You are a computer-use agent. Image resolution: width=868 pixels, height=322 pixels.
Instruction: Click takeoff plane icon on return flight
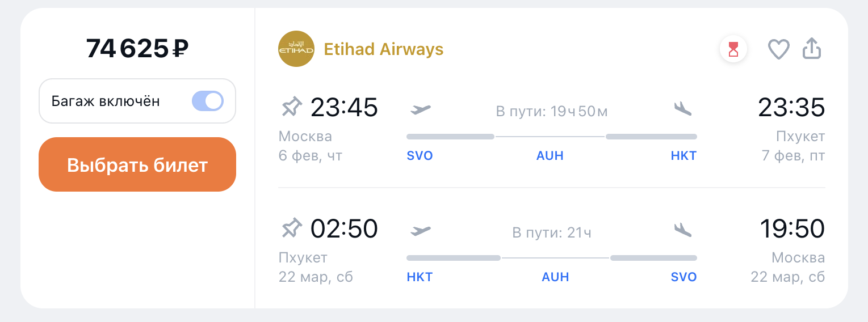pos(421,230)
